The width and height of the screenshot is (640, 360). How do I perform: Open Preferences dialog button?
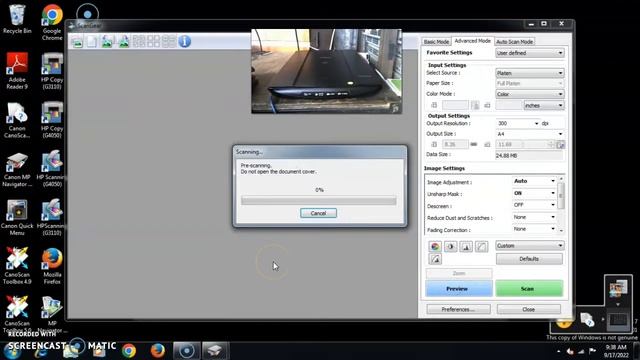click(x=458, y=309)
